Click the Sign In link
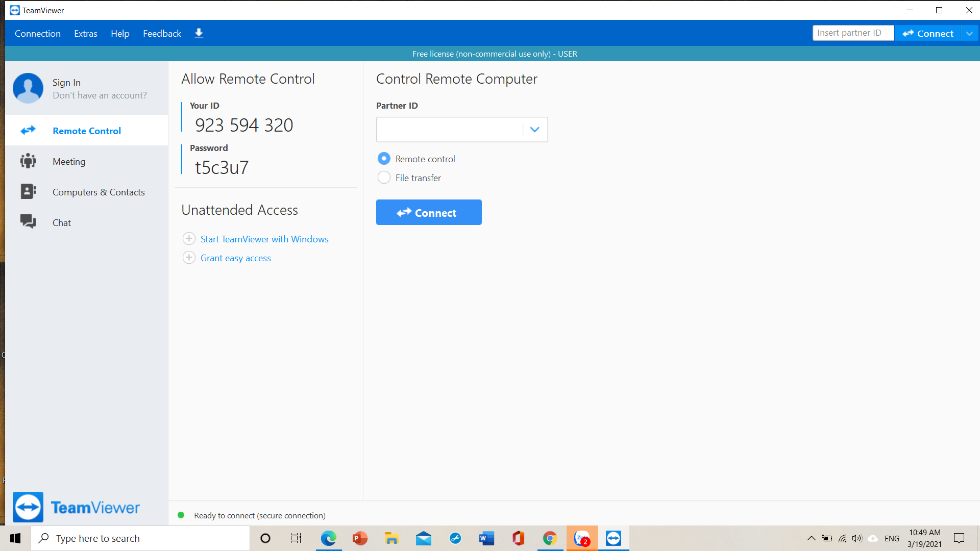The width and height of the screenshot is (980, 551). coord(66,82)
